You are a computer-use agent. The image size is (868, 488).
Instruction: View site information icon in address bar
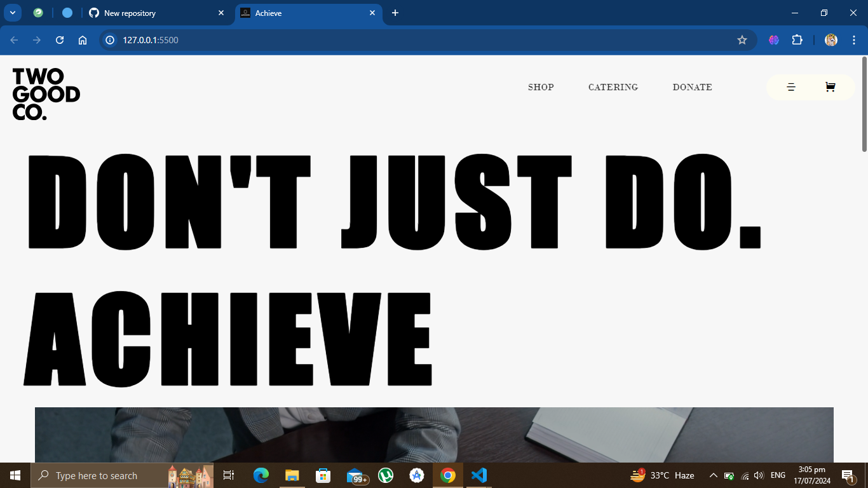(110, 40)
